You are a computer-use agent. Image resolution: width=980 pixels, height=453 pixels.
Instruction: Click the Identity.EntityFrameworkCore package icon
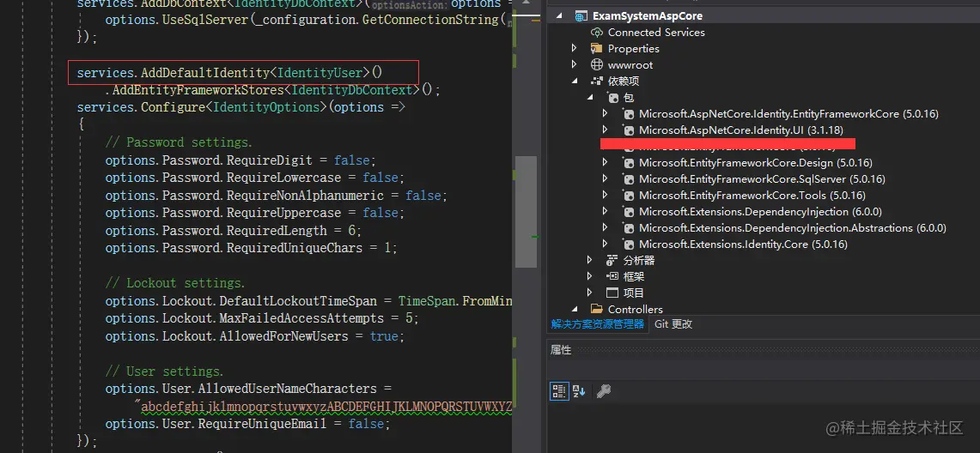point(628,114)
